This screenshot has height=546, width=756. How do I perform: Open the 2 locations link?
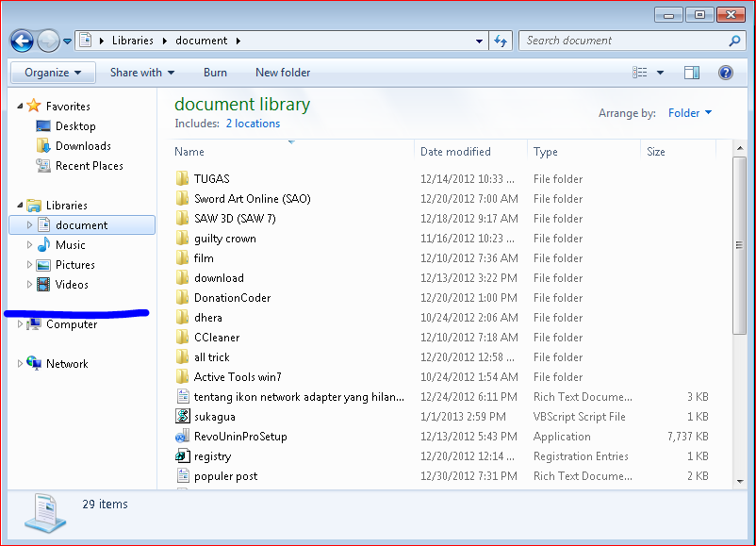pyautogui.click(x=253, y=124)
